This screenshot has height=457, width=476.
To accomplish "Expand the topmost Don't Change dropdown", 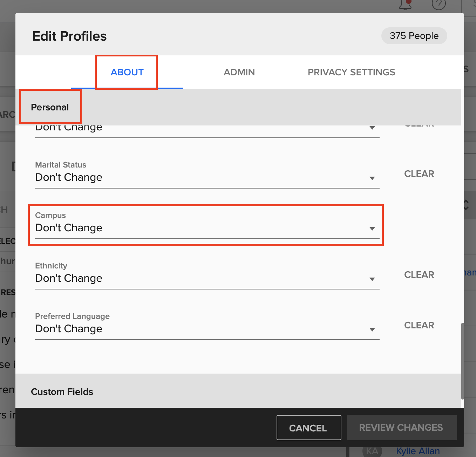I will tap(372, 128).
